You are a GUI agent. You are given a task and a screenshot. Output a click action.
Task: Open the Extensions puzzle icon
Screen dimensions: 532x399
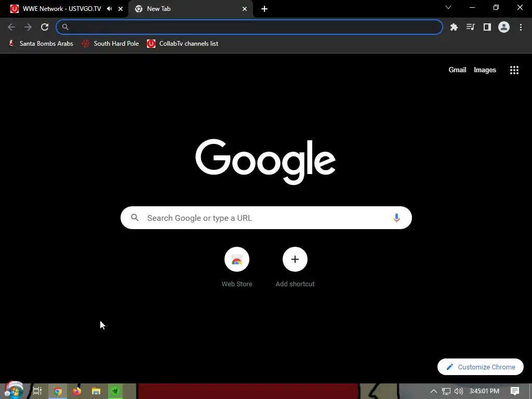tap(454, 27)
